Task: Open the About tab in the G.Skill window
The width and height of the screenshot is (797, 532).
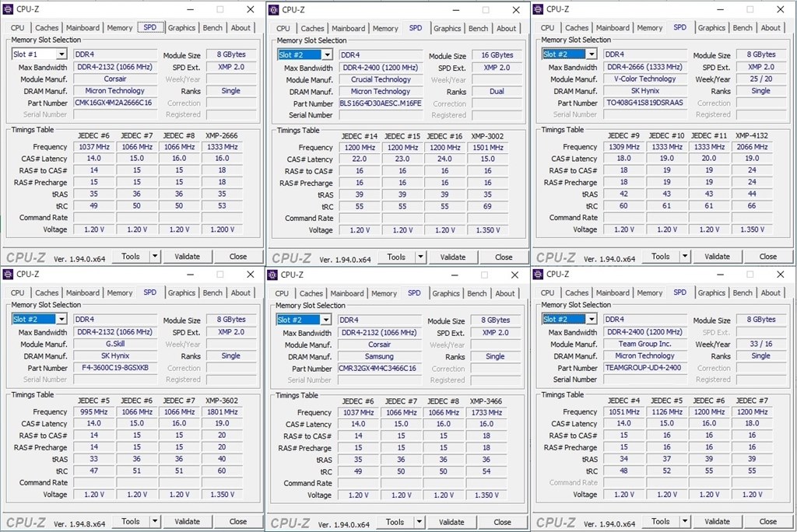Action: 241,292
